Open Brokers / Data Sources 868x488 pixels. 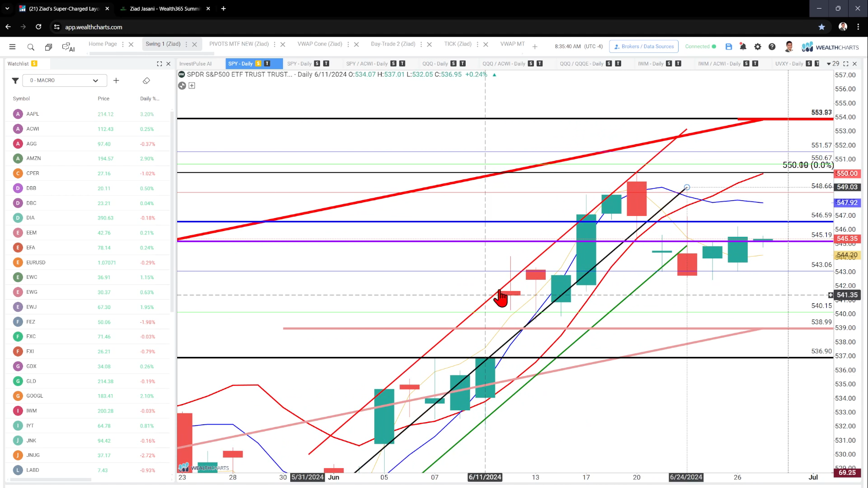pyautogui.click(x=644, y=47)
